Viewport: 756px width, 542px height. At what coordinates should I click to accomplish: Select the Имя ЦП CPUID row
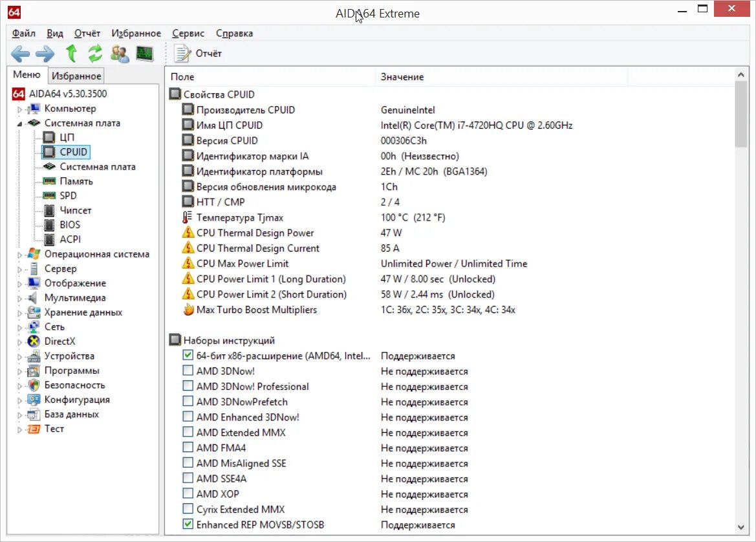450,125
